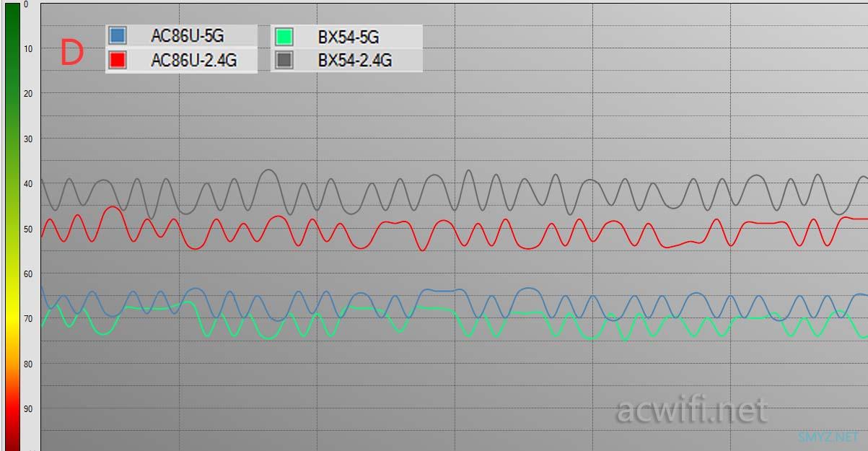Click the 90 value on the signal axis
This screenshot has width=868, height=451.
click(28, 409)
